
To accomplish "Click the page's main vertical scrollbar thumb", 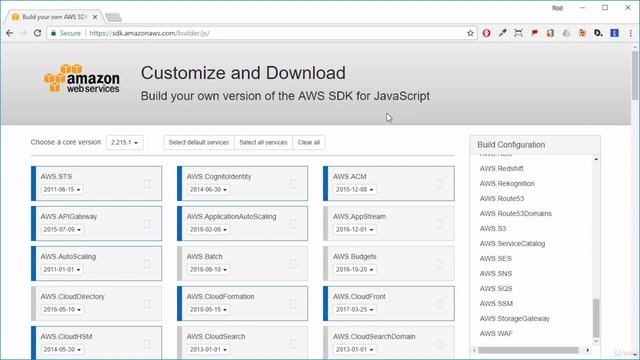I will coord(635,75).
